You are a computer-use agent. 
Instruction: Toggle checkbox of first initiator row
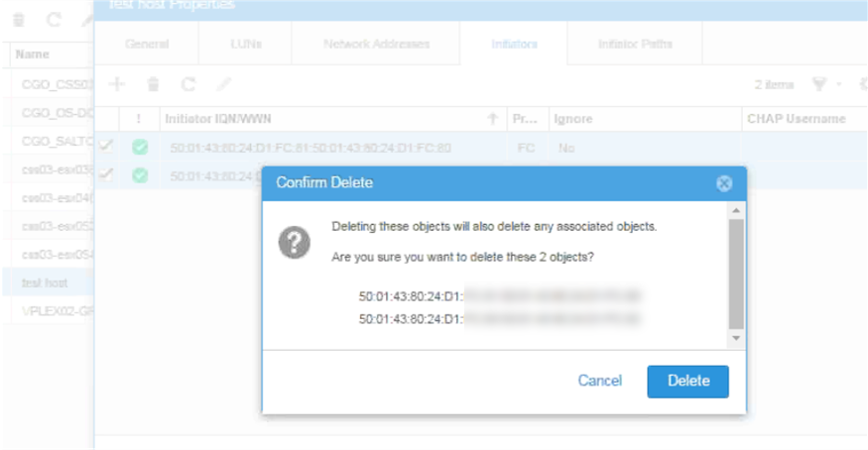(x=105, y=146)
